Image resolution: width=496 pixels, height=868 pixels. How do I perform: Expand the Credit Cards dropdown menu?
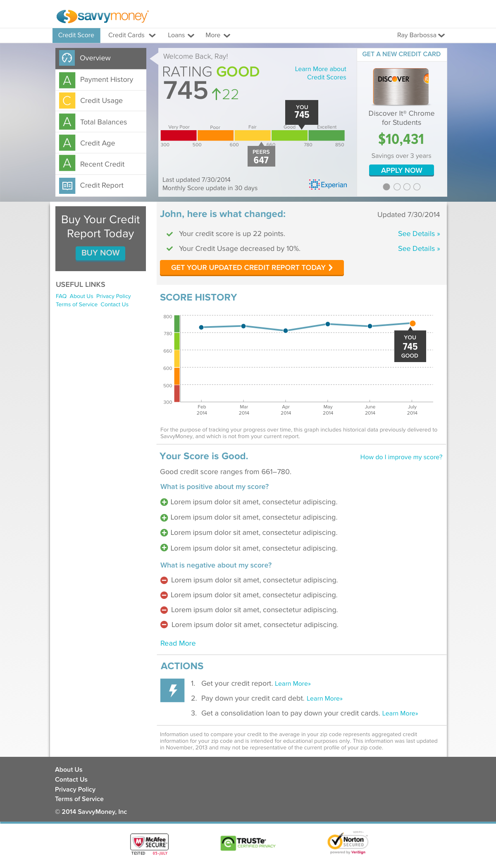tap(132, 35)
